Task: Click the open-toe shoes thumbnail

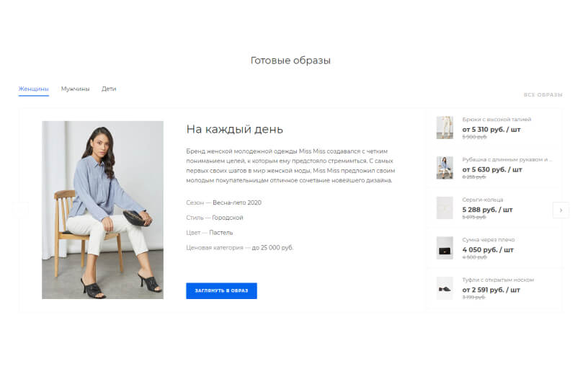Action: click(445, 288)
